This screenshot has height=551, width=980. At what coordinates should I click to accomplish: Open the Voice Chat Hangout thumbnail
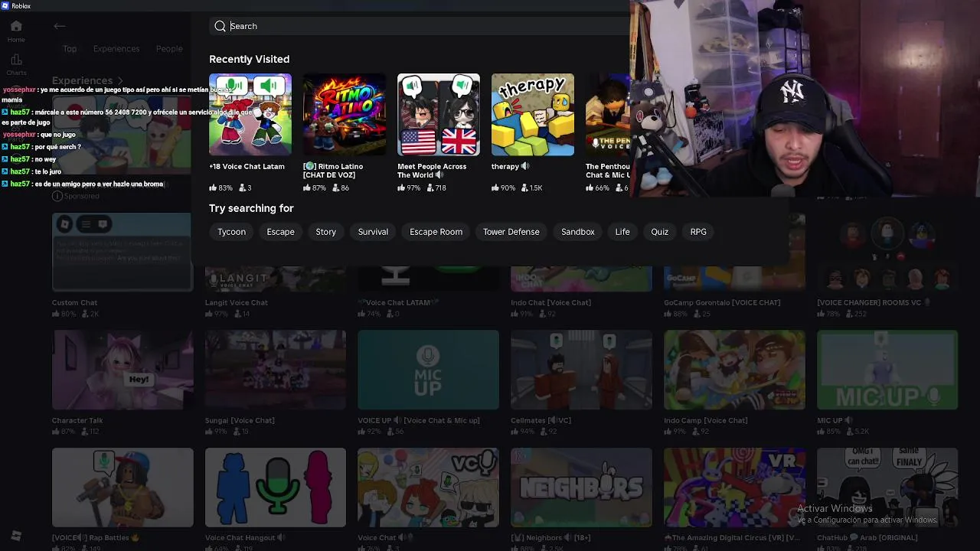click(276, 488)
